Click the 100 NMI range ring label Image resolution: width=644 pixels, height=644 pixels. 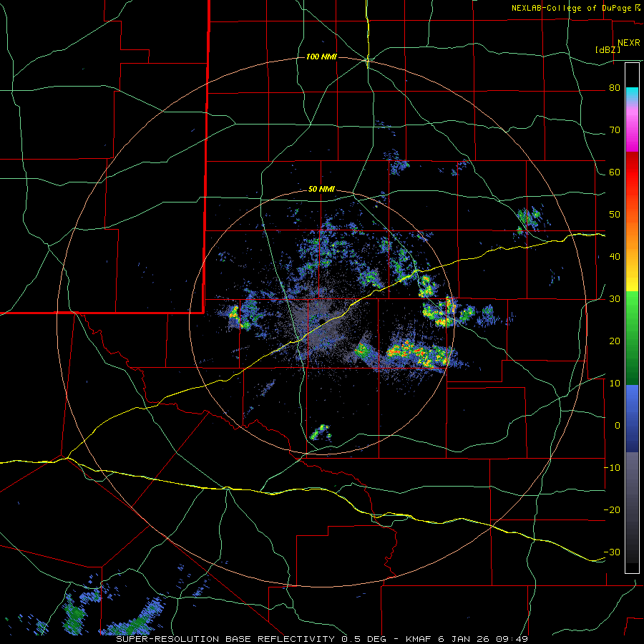pyautogui.click(x=321, y=57)
